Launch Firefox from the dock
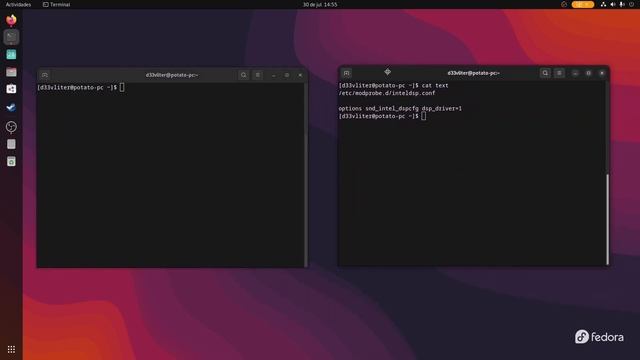The width and height of the screenshot is (640, 360). [x=11, y=20]
